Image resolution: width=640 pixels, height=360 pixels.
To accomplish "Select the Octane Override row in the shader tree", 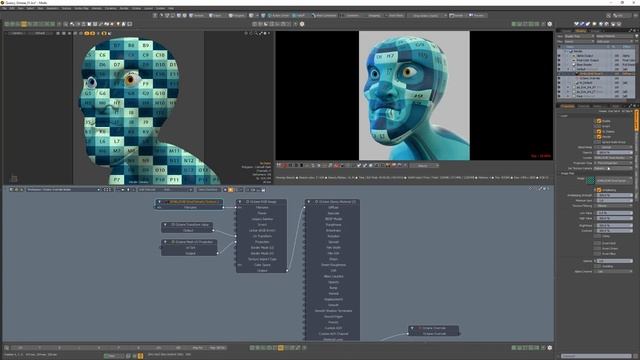I will click(x=590, y=78).
